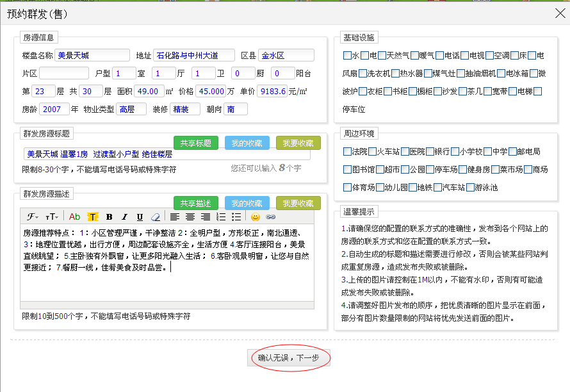
Task: Toggle bold formatting in description editor
Action: [109, 216]
